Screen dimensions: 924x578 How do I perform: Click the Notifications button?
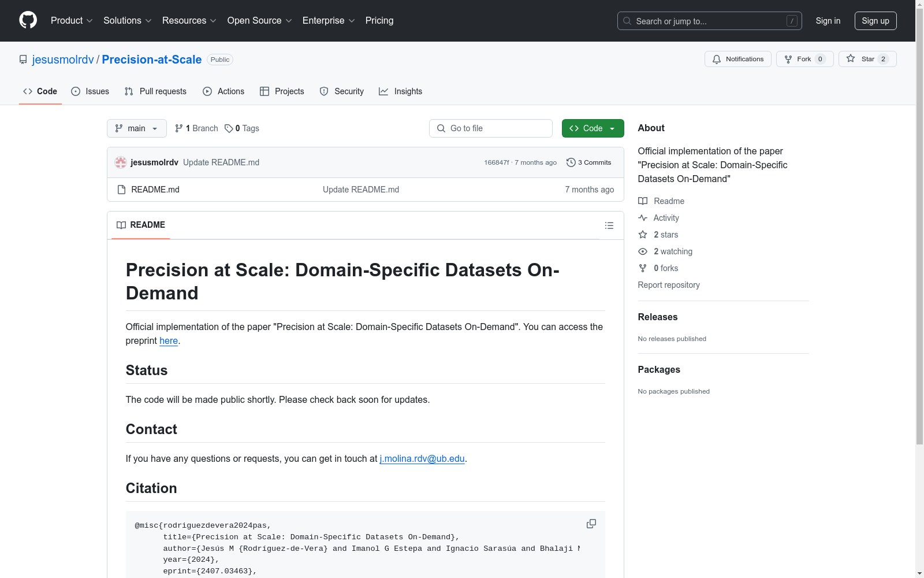pos(738,59)
